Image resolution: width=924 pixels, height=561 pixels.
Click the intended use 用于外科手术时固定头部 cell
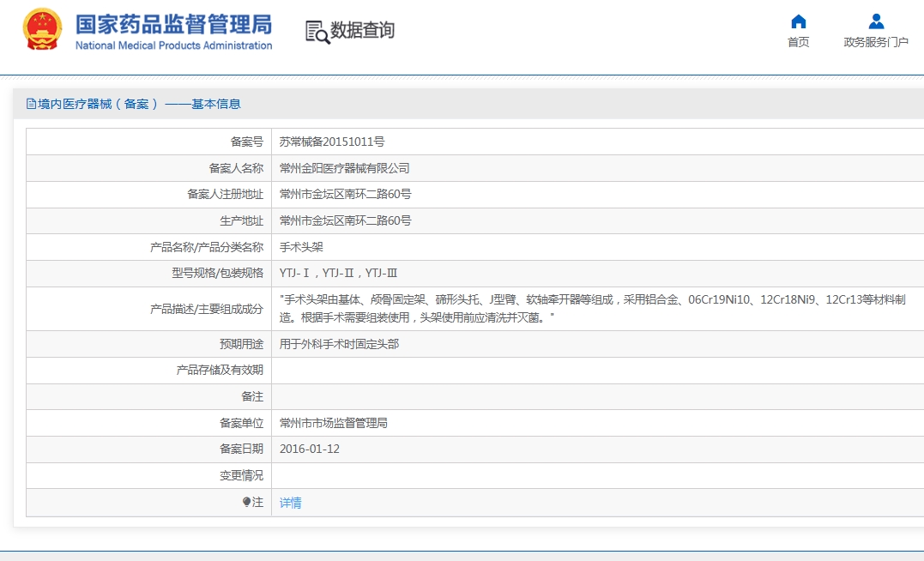coord(339,344)
